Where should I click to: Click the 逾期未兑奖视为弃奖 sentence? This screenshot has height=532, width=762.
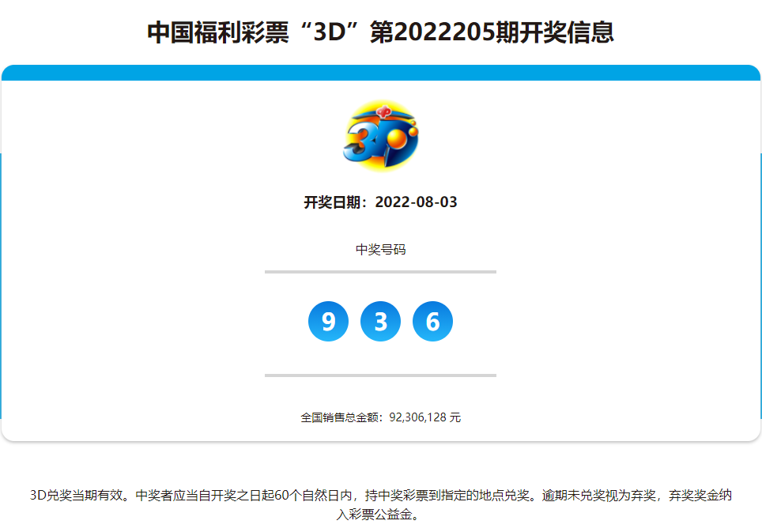coord(601,496)
